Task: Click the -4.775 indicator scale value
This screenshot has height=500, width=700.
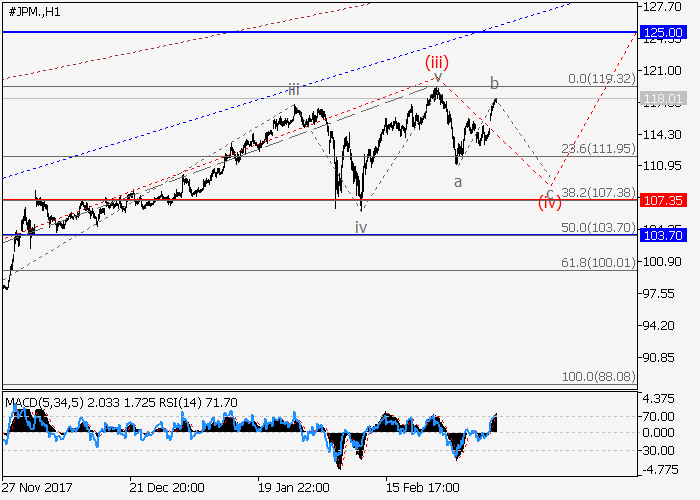Action: pos(658,470)
